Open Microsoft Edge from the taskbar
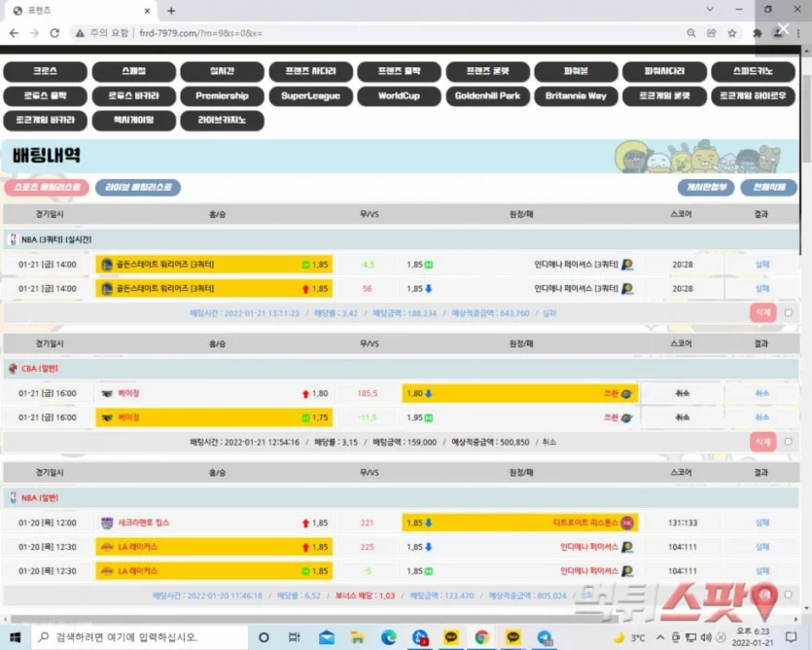812x650 pixels. [x=388, y=637]
